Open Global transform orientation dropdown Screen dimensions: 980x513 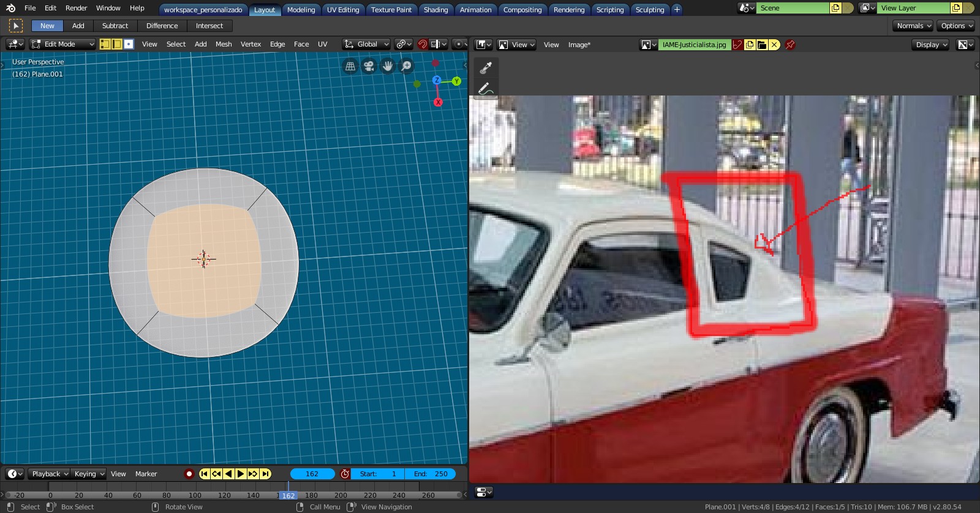(366, 44)
